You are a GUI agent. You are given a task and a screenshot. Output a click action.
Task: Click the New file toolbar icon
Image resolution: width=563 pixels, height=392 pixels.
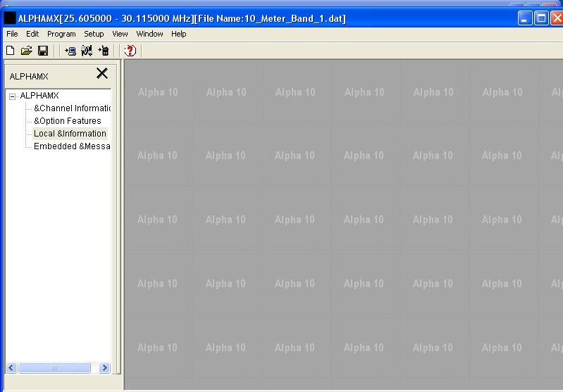tap(10, 51)
